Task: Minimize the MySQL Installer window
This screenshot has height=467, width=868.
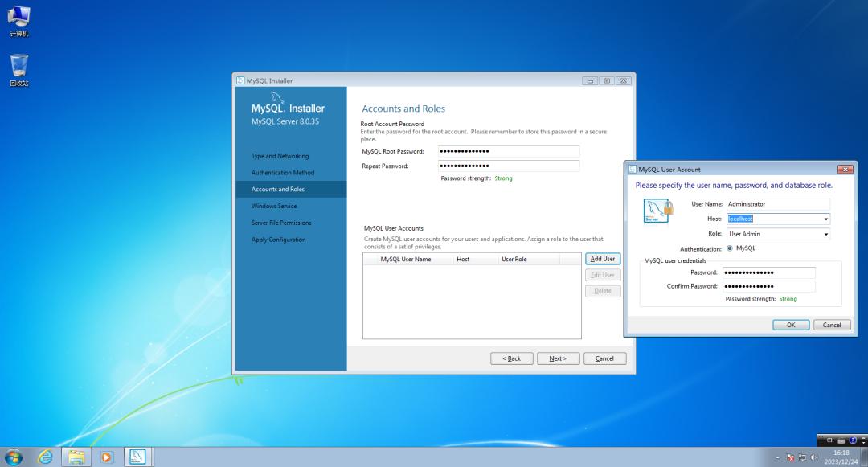Action: click(590, 81)
